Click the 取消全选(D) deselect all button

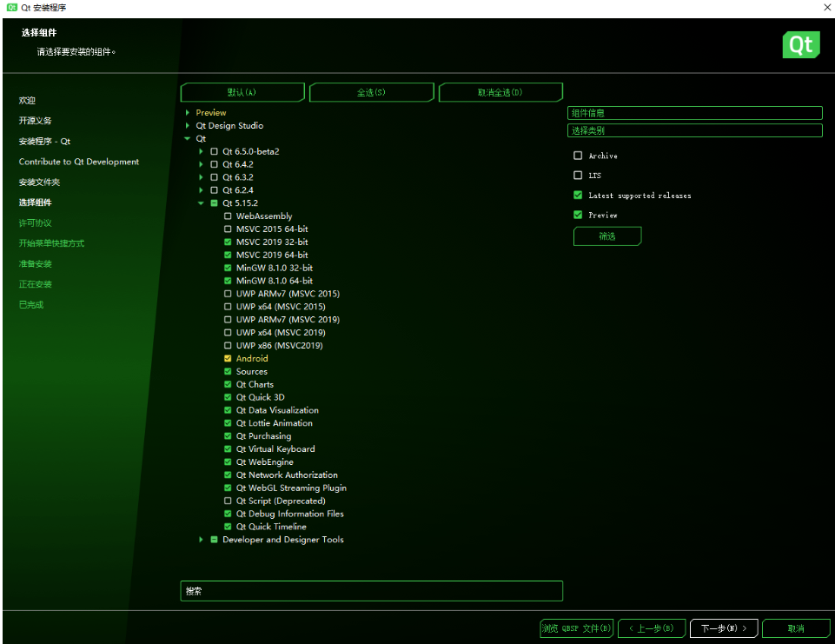[500, 92]
